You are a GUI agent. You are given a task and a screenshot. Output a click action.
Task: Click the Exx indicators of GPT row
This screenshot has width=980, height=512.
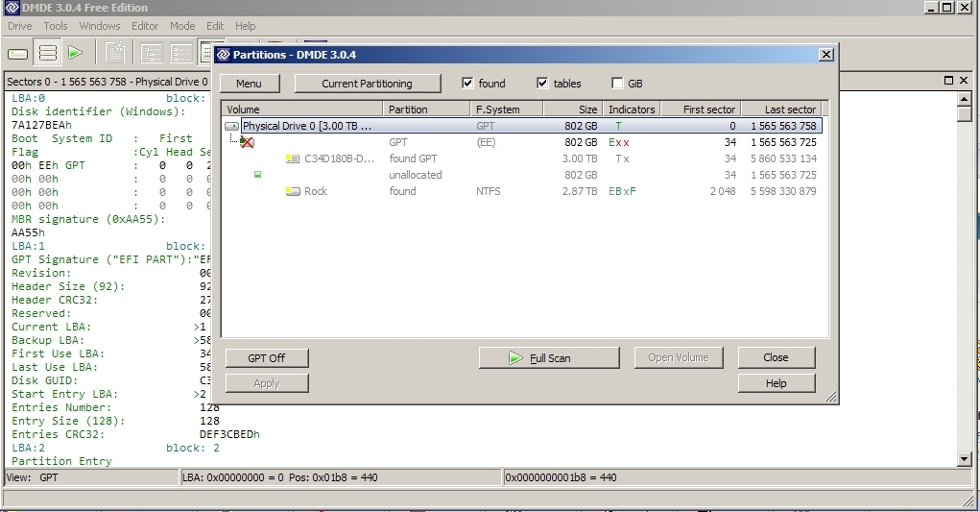pyautogui.click(x=619, y=142)
